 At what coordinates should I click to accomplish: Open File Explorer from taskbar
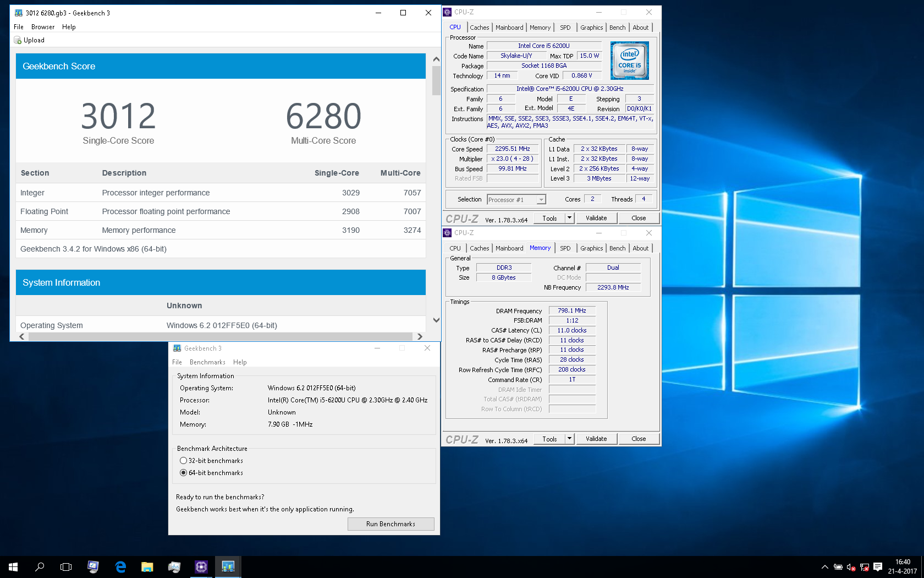click(x=147, y=566)
